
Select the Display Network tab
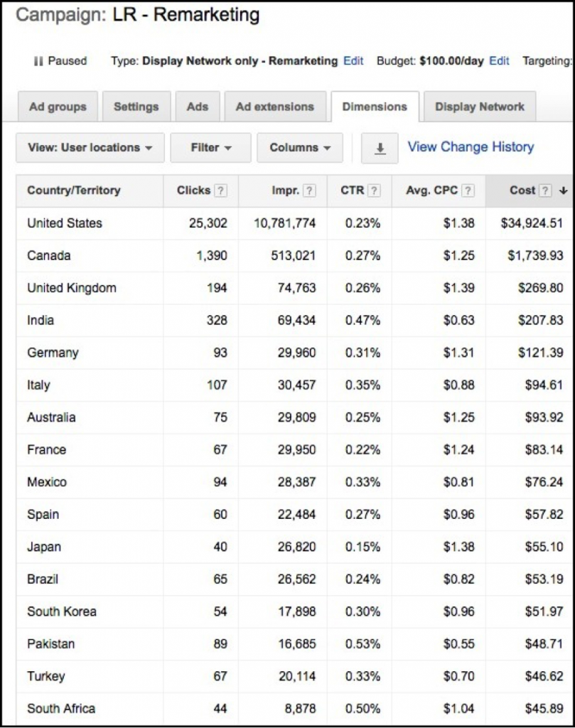pyautogui.click(x=480, y=107)
